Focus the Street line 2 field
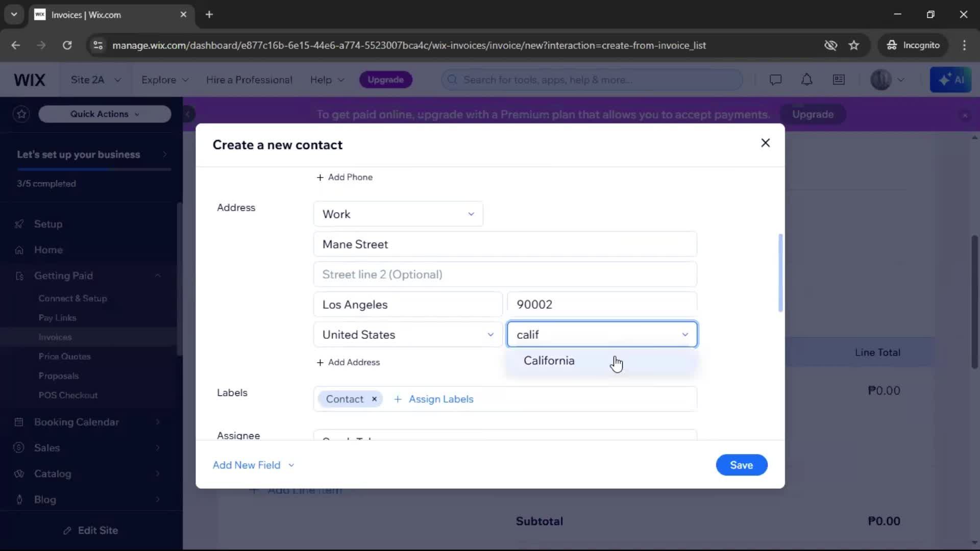Viewport: 980px width, 551px height. click(505, 274)
